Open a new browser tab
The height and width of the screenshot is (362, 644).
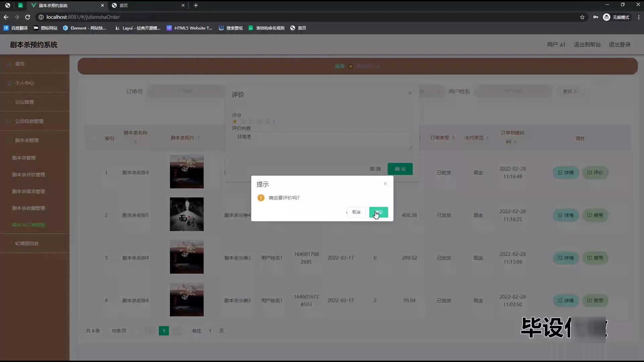(196, 5)
